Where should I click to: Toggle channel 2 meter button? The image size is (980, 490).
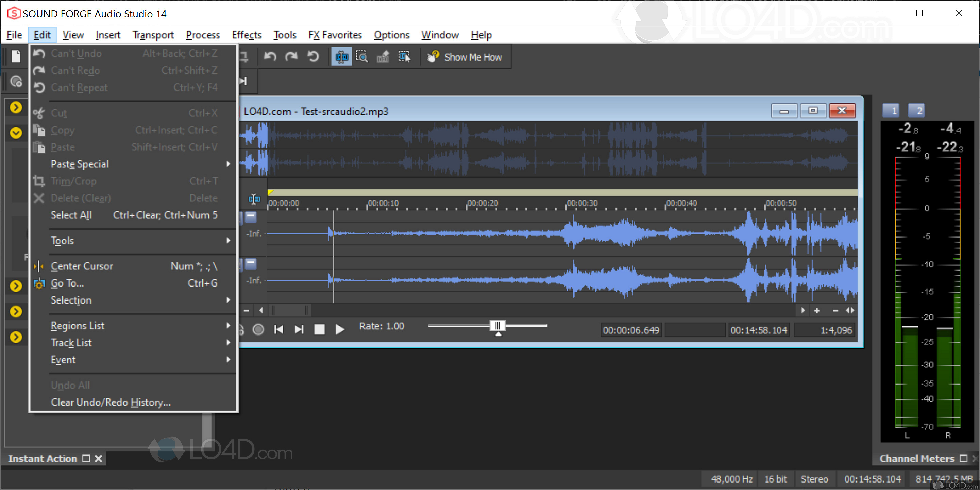pyautogui.click(x=916, y=111)
